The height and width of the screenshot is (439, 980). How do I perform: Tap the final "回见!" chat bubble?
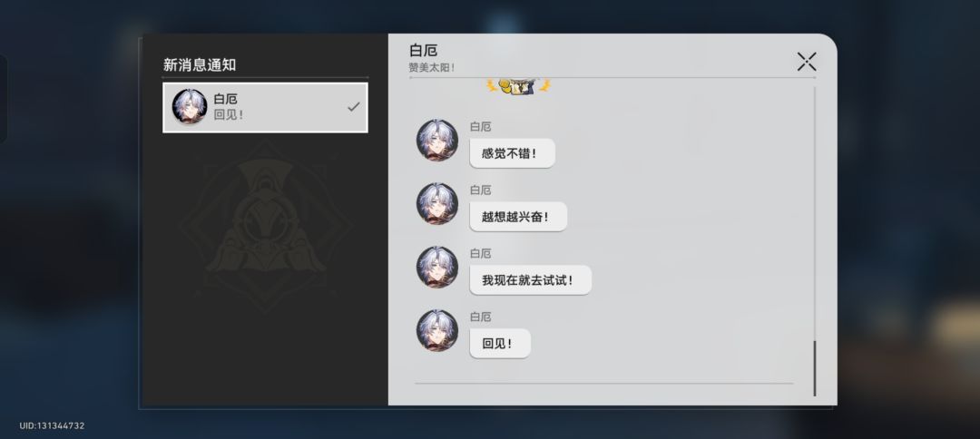[500, 344]
